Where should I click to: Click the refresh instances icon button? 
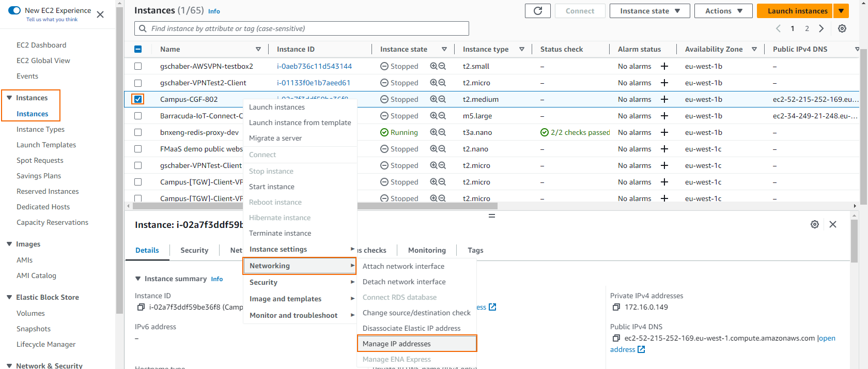point(538,11)
